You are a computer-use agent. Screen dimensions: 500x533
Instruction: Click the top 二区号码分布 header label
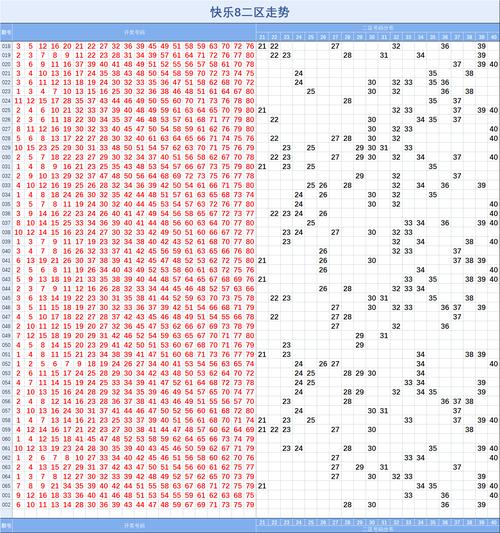(x=378, y=28)
